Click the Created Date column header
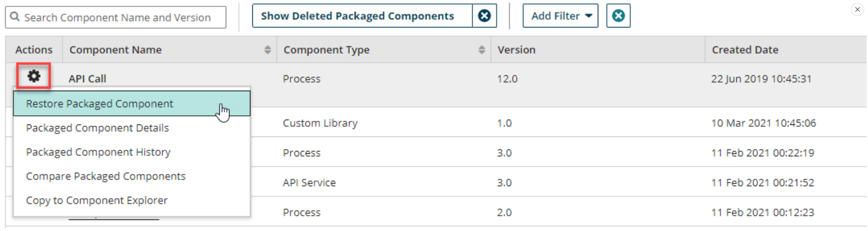The image size is (868, 231). [745, 50]
